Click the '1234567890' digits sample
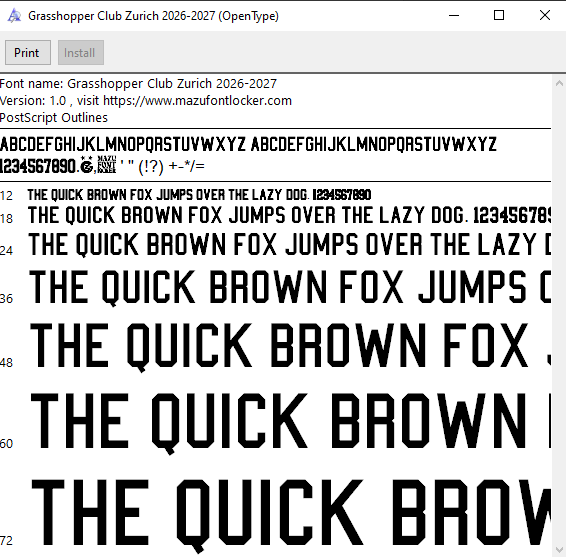Screen dimensions: 566x557 click(38, 166)
